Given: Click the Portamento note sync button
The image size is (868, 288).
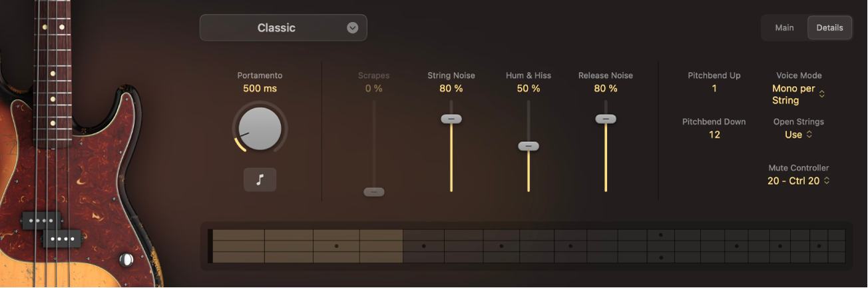Looking at the screenshot, I should (x=260, y=180).
